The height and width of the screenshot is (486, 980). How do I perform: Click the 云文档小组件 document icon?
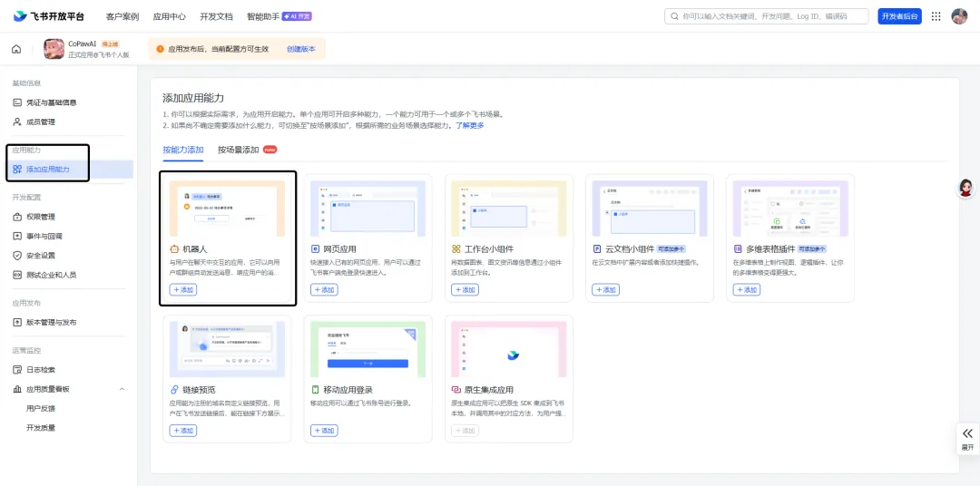tap(597, 248)
